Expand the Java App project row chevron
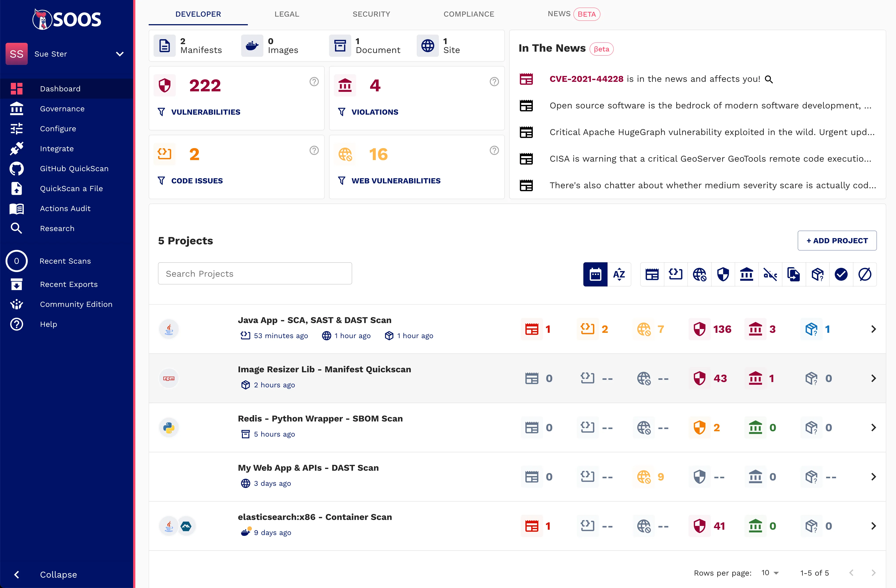Screen dimensions: 896x588 click(874, 328)
